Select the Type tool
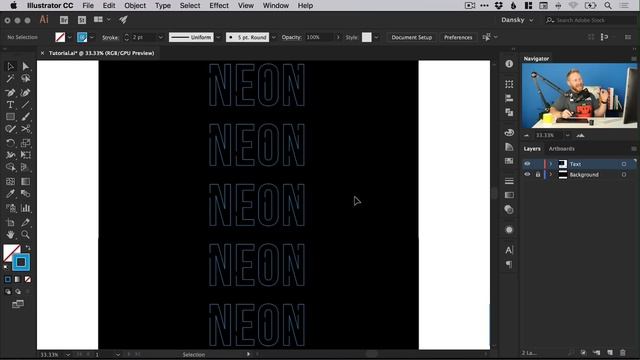Screen dimensions: 640x360 [x=11, y=105]
